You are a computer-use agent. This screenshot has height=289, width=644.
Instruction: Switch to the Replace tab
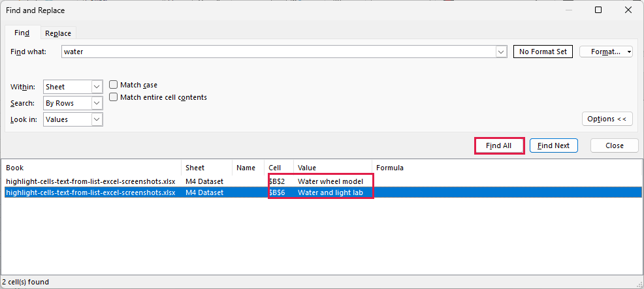point(58,33)
